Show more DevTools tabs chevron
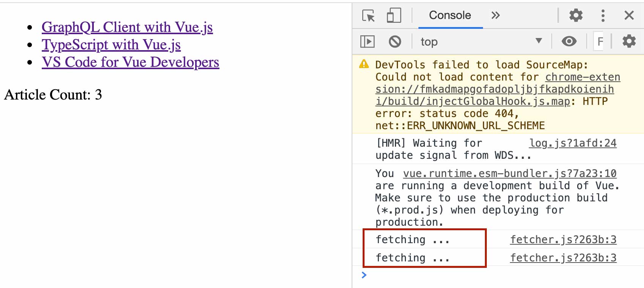The image size is (644, 288). coord(496,16)
